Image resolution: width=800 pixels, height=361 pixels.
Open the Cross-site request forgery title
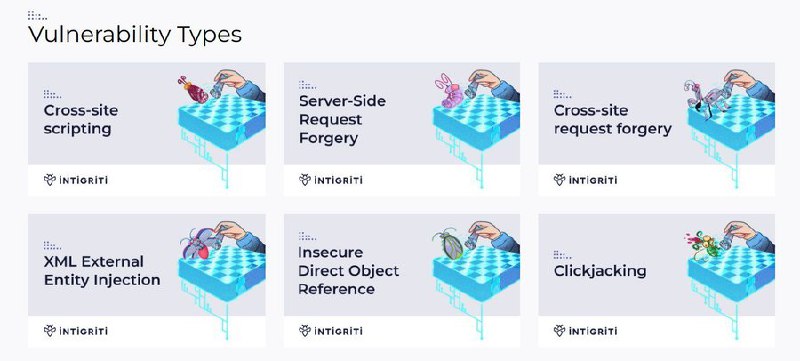[x=613, y=119]
